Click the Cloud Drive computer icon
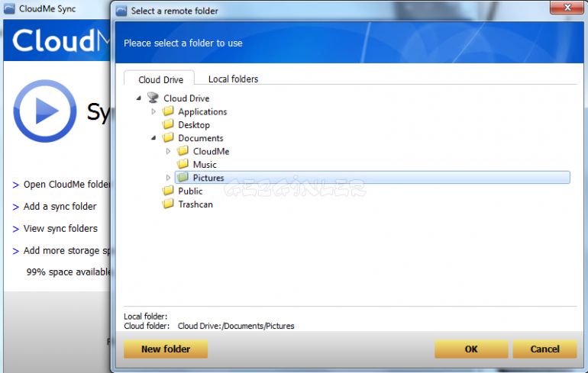 153,98
